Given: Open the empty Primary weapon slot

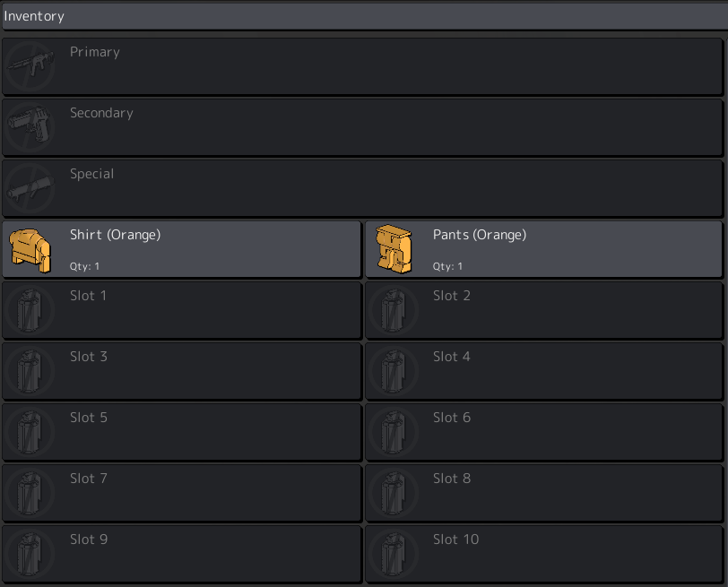Looking at the screenshot, I should click(362, 66).
